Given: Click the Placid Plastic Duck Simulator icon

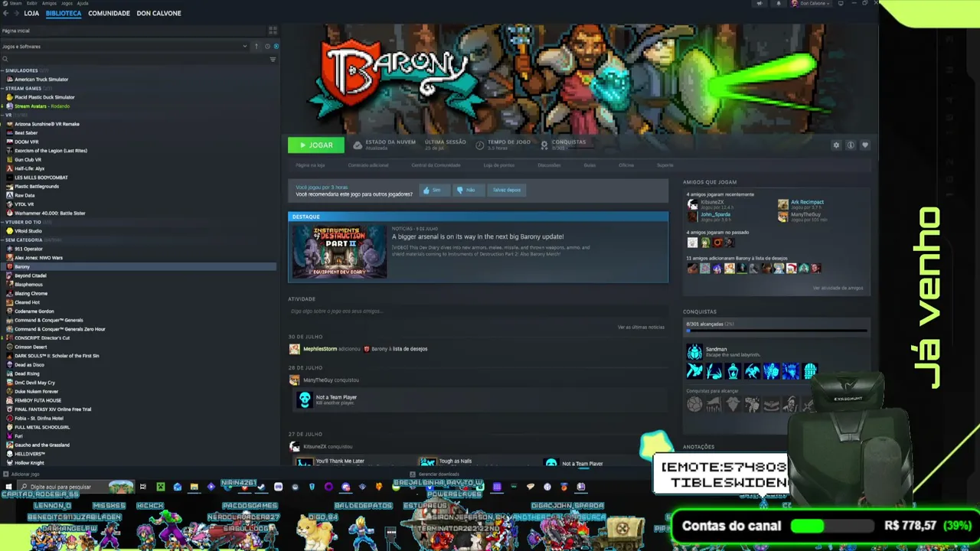Looking at the screenshot, I should pos(9,97).
